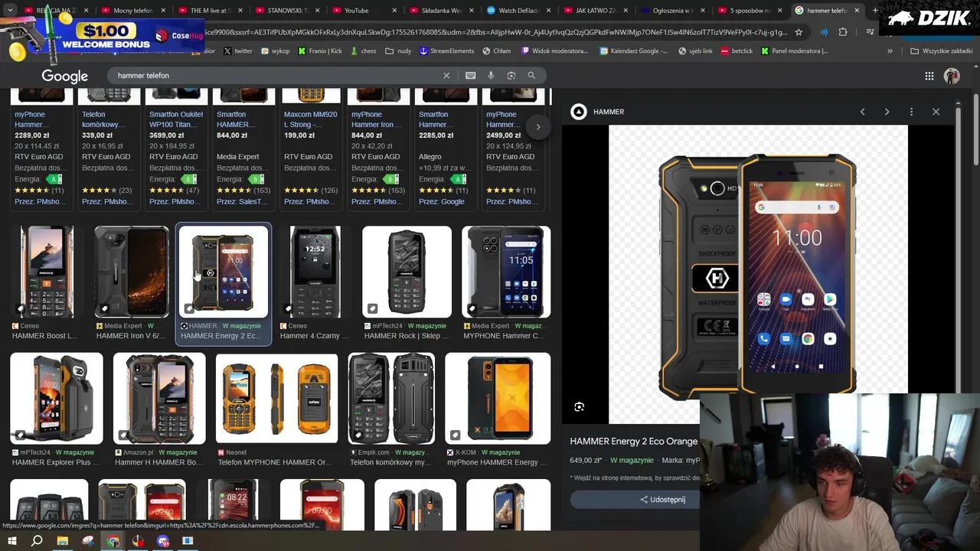Expand the hidden bookmarks overflow chevron
Viewport: 980px width, 551px height.
890,51
